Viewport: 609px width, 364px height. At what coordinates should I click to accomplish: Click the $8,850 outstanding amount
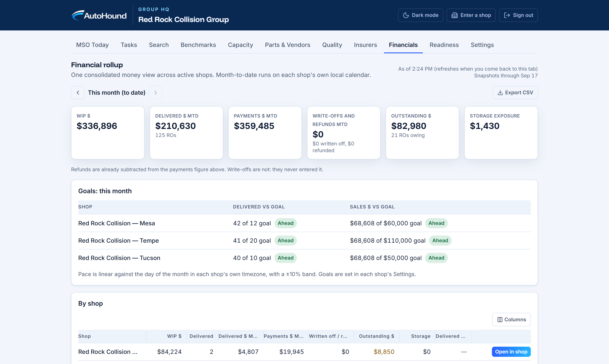[x=384, y=352]
